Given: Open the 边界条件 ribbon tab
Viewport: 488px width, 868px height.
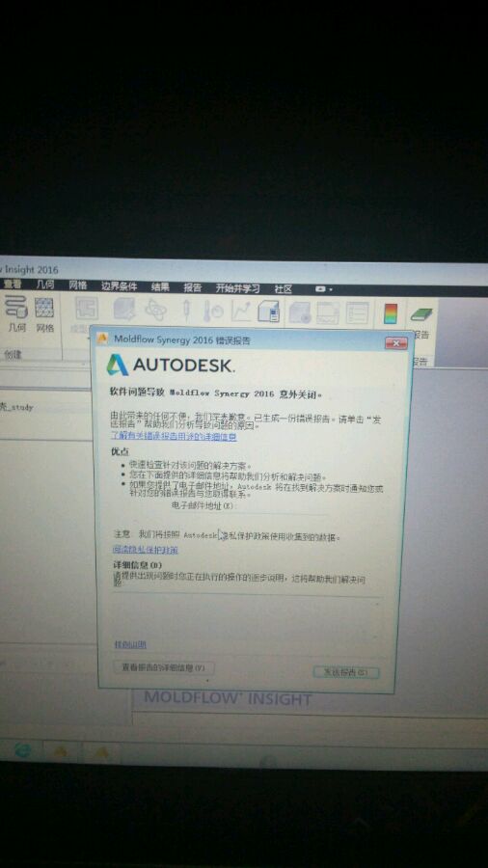Looking at the screenshot, I should [119, 286].
